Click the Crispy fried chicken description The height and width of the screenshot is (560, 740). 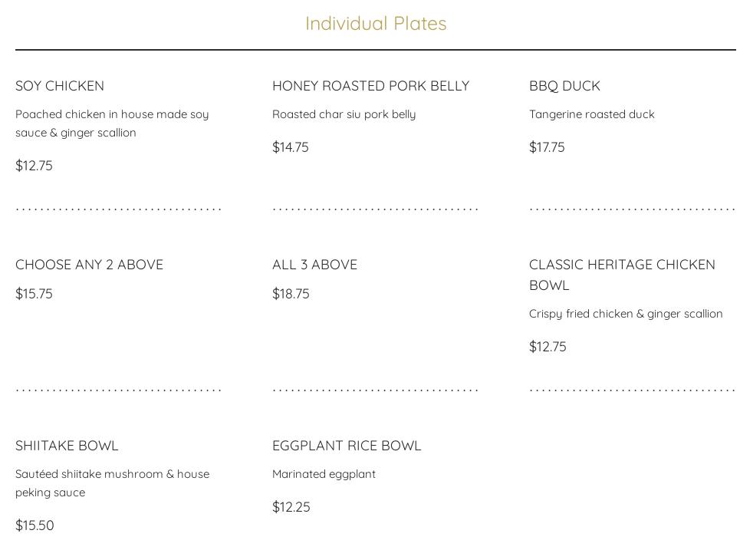click(x=626, y=314)
